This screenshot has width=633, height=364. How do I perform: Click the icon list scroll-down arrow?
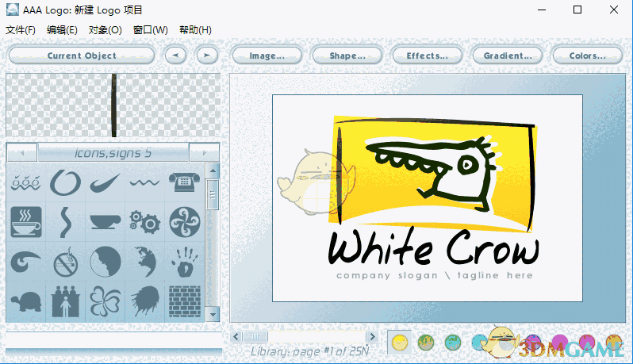tap(213, 313)
